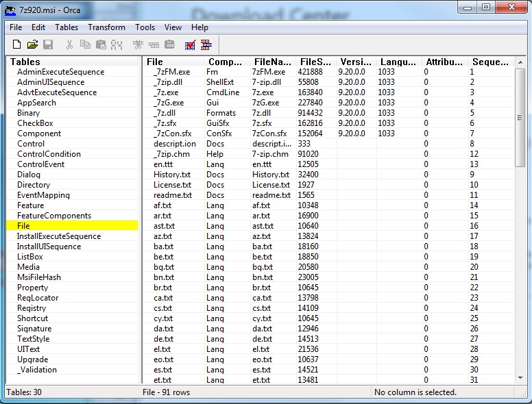Click the Save diskette toolbar icon
The image size is (532, 404).
(48, 45)
